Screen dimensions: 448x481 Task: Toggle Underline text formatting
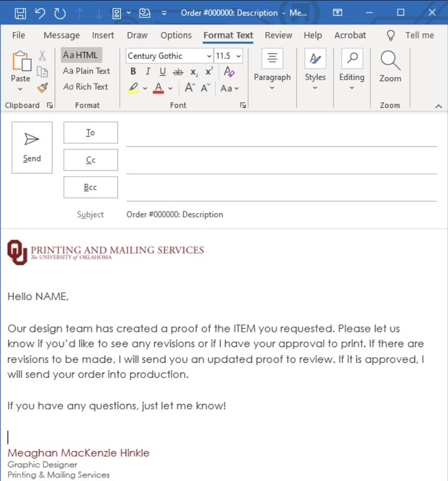(162, 72)
